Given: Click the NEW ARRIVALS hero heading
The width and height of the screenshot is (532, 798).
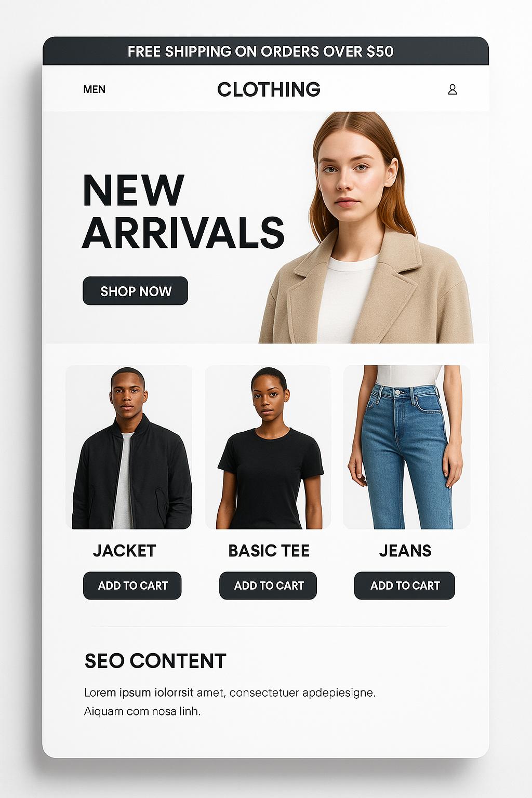Looking at the screenshot, I should [183, 211].
